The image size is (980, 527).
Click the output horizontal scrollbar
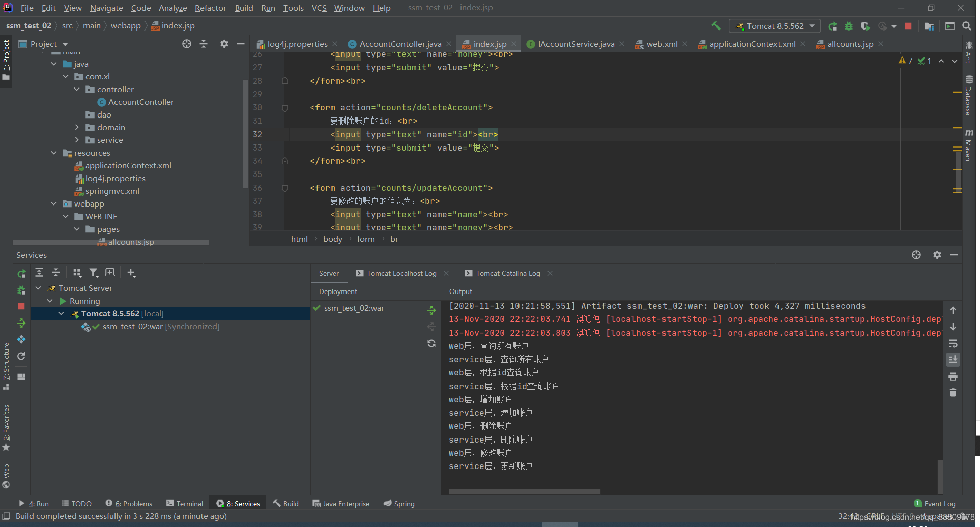[x=524, y=491]
